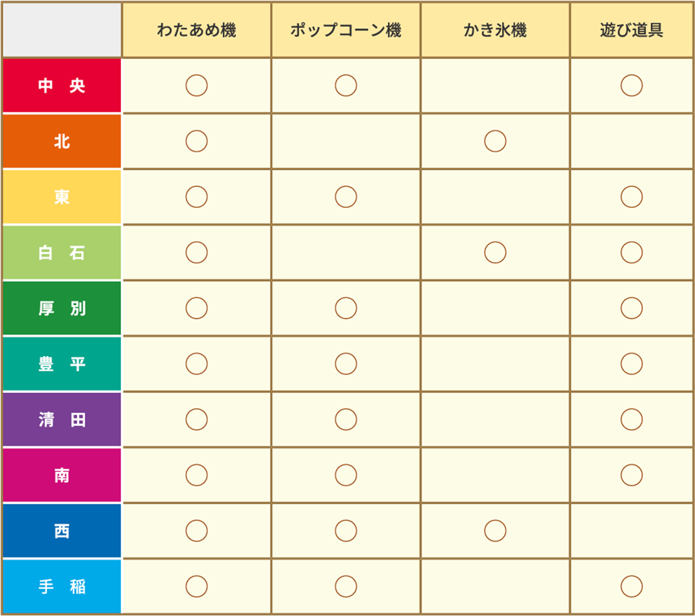Select the light blue 手稲 label
This screenshot has width=695, height=616.
click(x=62, y=586)
